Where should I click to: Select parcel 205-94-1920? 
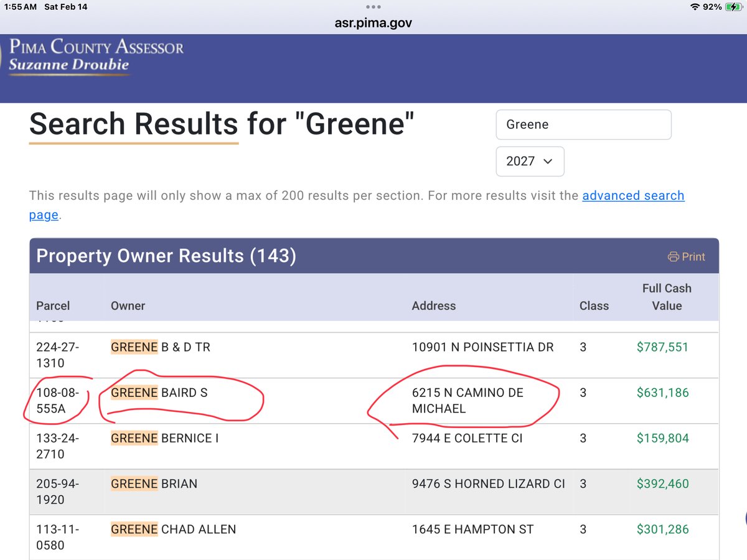[x=57, y=491]
